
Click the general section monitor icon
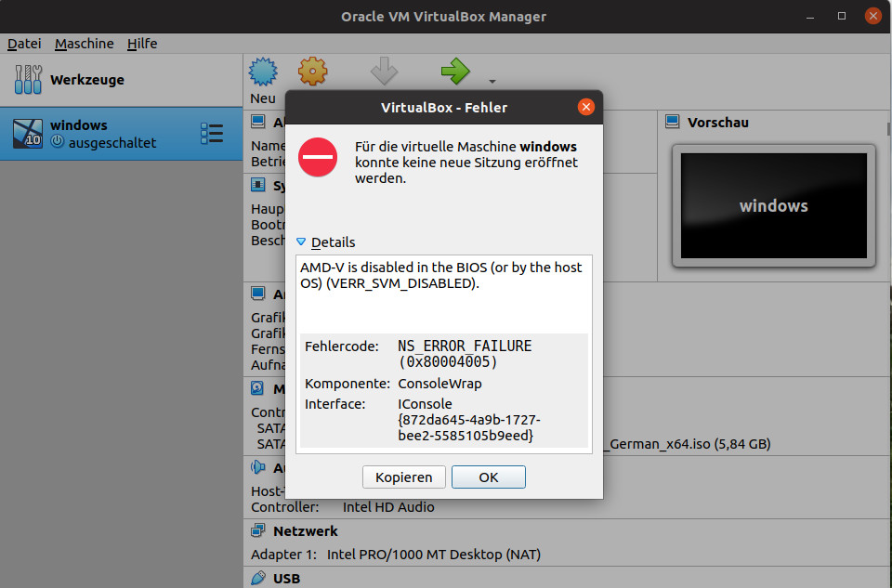[257, 121]
